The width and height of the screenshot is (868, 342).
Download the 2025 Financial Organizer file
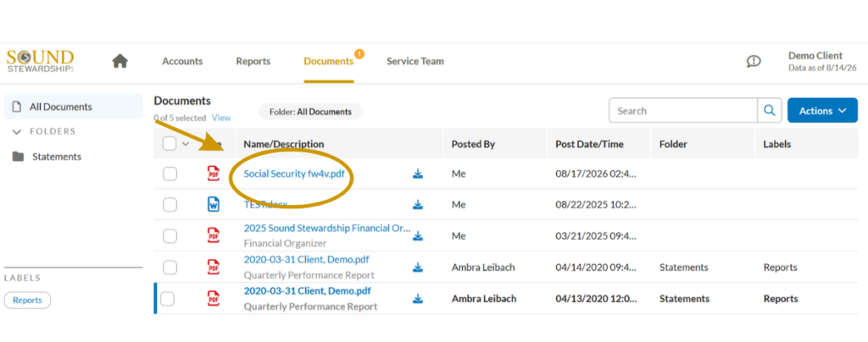[x=417, y=236]
